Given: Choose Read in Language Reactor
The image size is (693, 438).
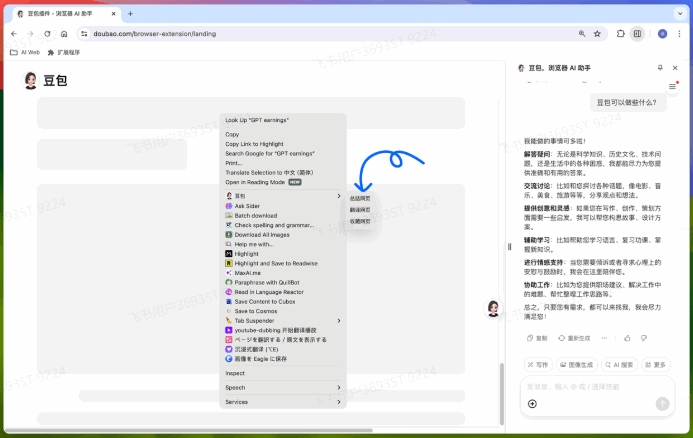Looking at the screenshot, I should [x=283, y=292].
